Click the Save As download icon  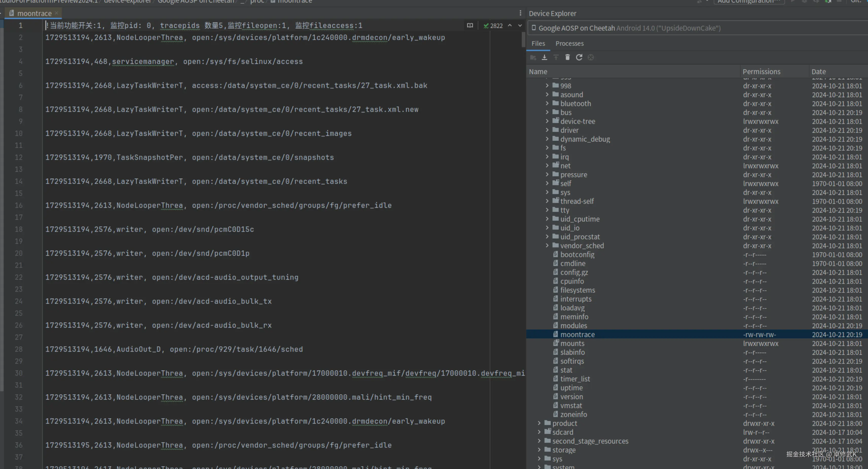pos(544,58)
